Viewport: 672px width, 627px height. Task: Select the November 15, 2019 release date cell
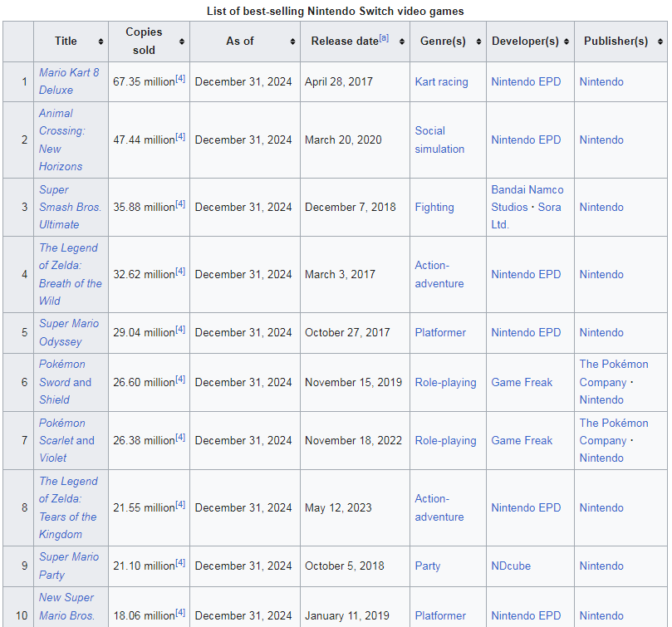tap(353, 382)
